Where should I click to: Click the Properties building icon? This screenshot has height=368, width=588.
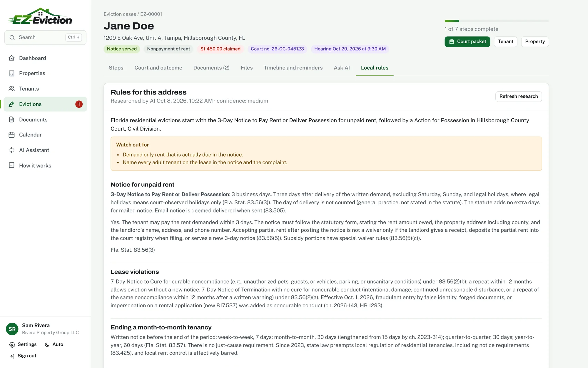coord(11,73)
